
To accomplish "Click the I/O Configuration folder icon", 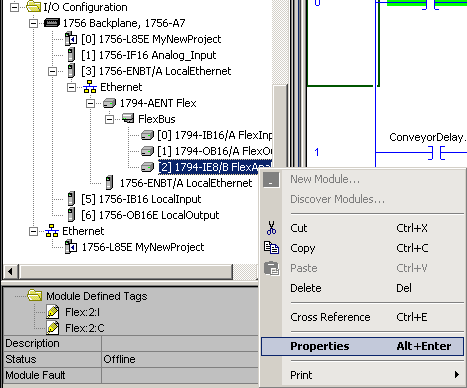I will (x=33, y=7).
